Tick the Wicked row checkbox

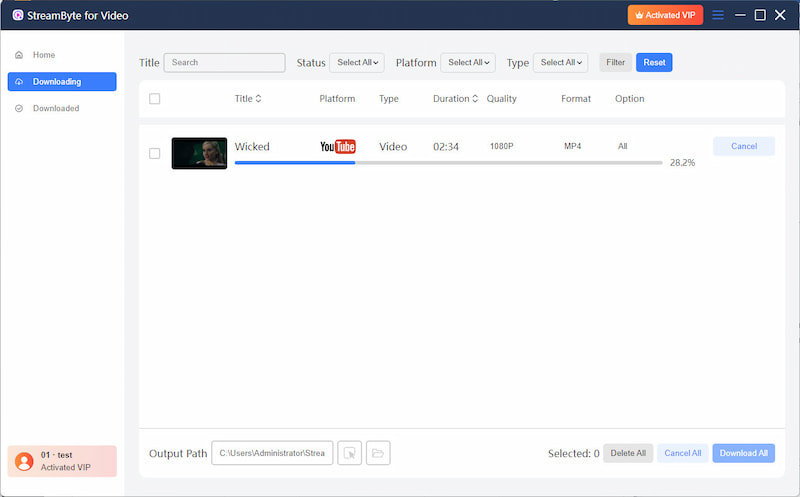click(x=155, y=153)
